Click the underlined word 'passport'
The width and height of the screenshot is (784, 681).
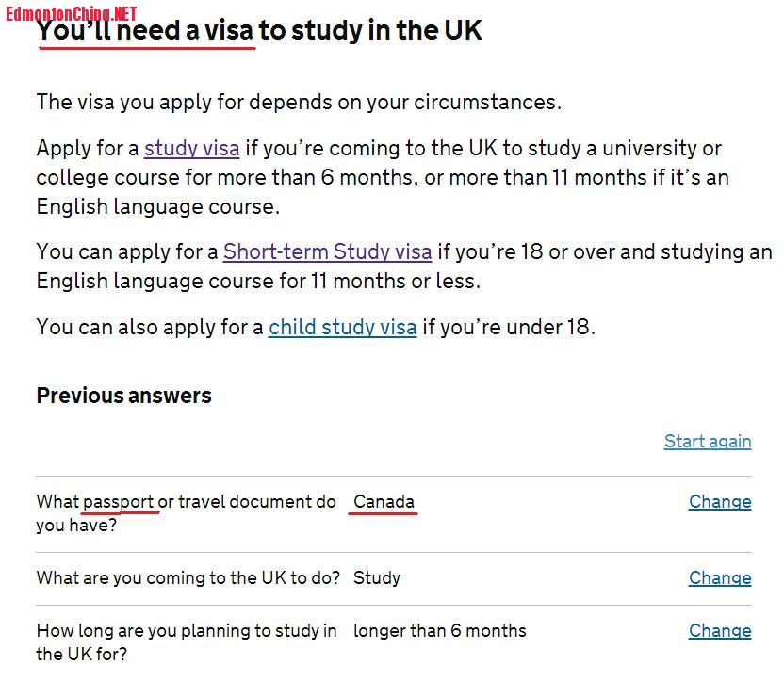[119, 502]
